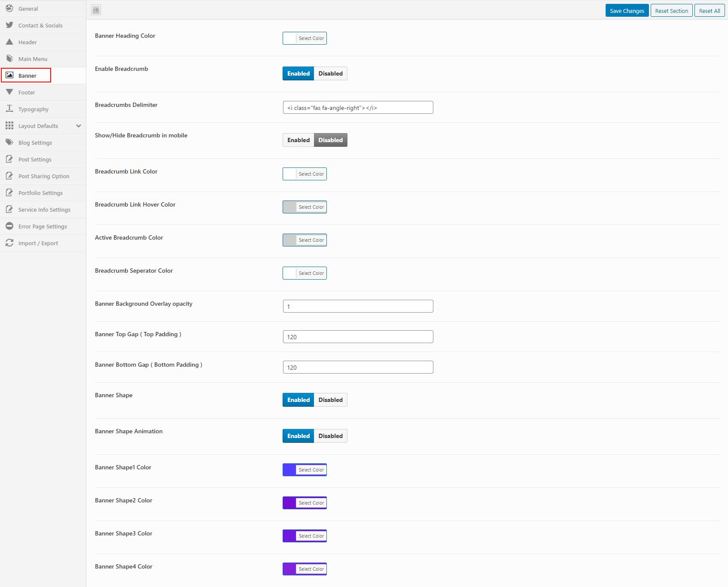Click the Main Menu book icon
The width and height of the screenshot is (728, 587).
tap(9, 58)
